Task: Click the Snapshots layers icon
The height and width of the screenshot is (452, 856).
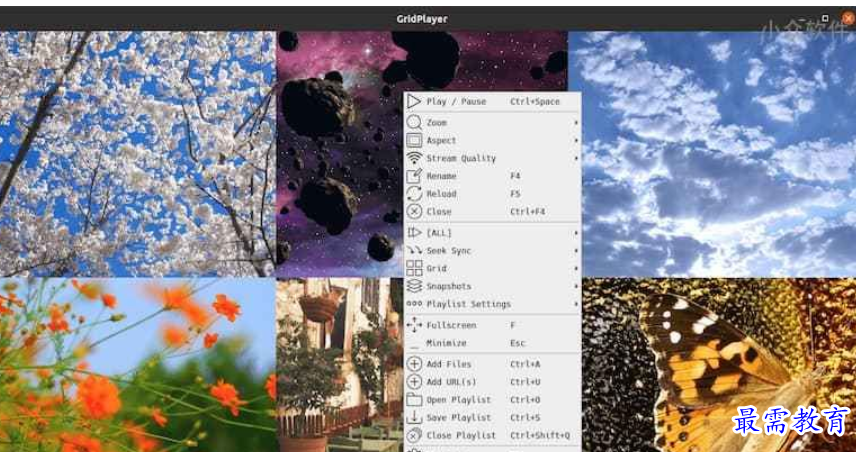Action: 414,286
